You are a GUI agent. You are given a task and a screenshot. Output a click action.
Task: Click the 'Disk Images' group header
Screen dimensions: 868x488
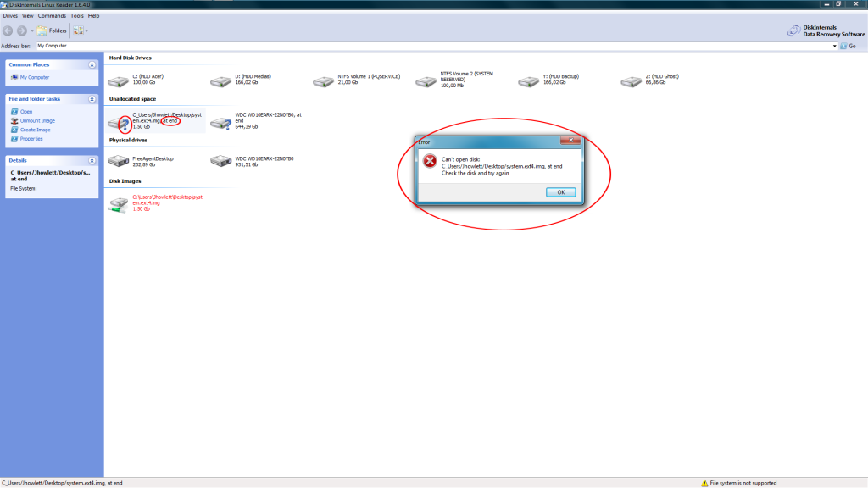click(x=125, y=181)
